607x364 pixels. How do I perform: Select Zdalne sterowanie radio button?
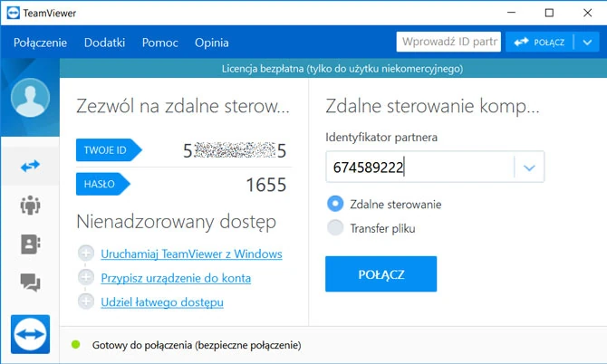coord(335,204)
